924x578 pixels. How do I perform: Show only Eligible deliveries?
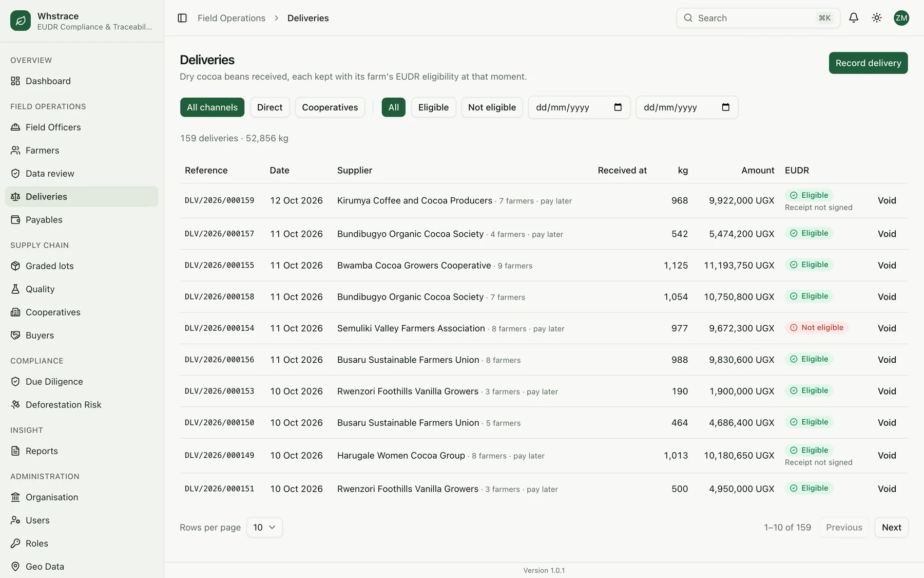[433, 107]
